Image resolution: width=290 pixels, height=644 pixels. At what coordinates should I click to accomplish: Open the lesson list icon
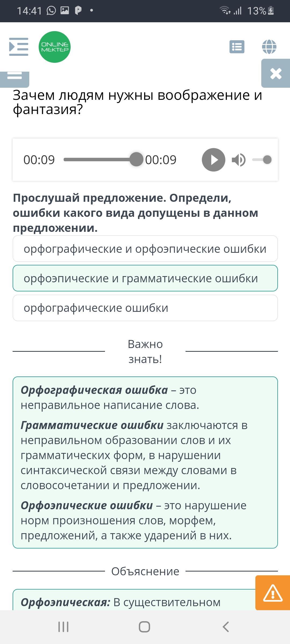click(x=237, y=47)
